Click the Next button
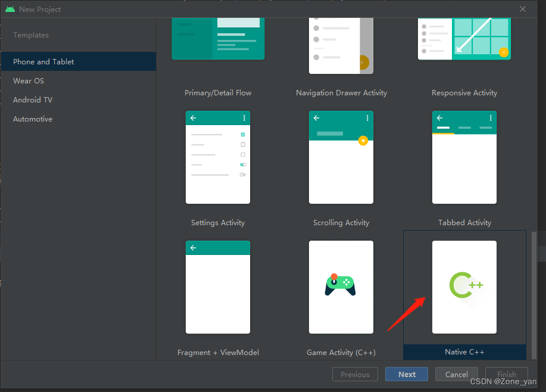 (406, 374)
